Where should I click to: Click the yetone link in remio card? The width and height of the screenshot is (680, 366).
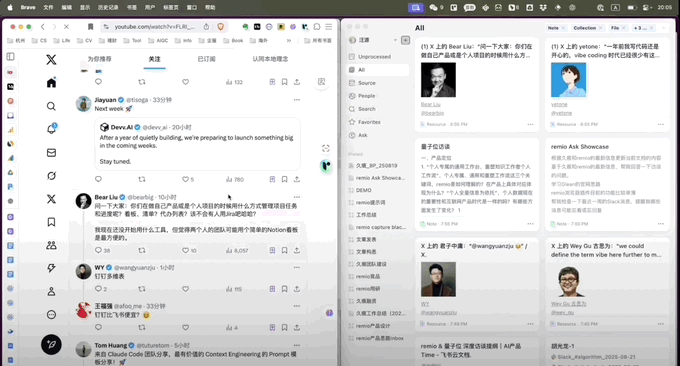[559, 105]
